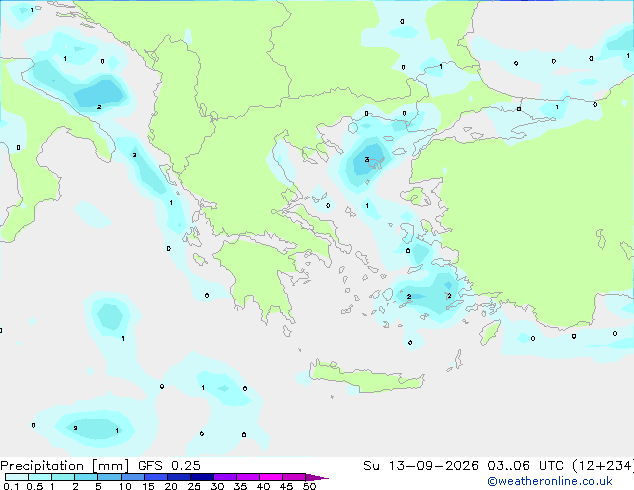634x490 pixels.
Task: Select the 10 to 15 mm blue swatch
Action: (x=132, y=477)
